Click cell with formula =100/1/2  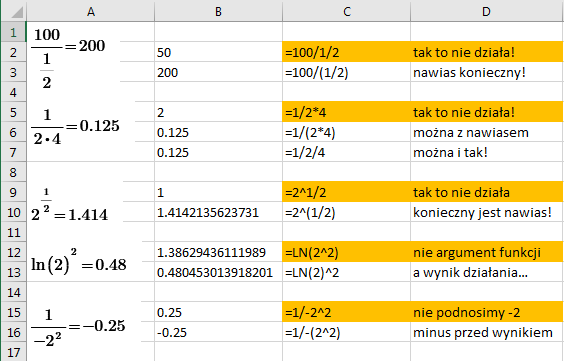(x=346, y=52)
